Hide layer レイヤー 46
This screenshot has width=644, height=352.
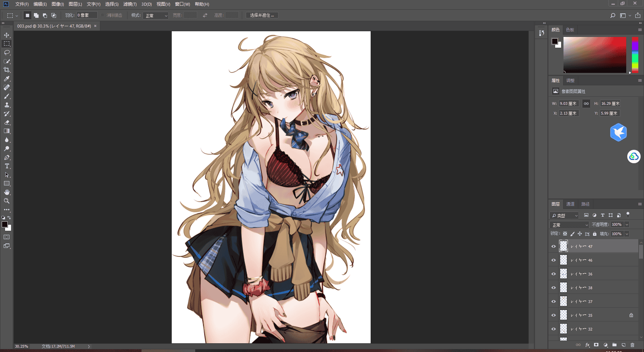553,260
